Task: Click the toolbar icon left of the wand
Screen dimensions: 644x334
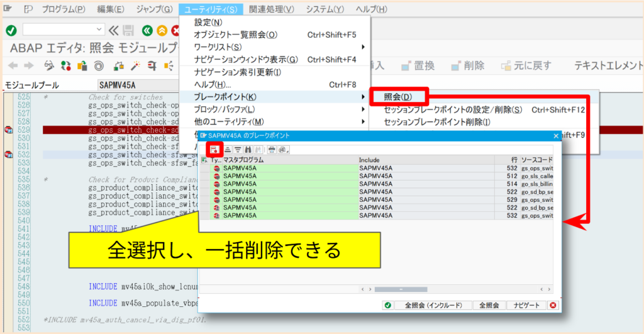Action: point(119,66)
